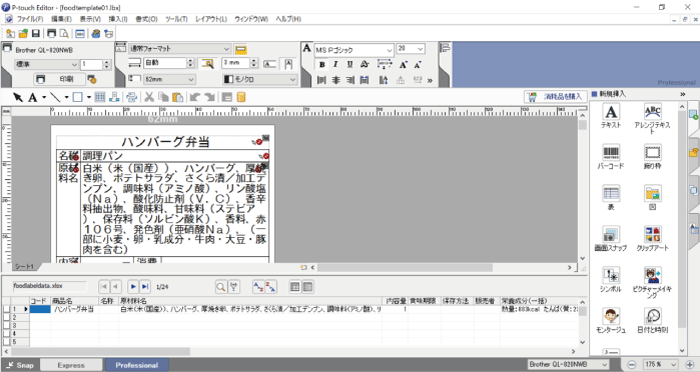Viewport: 700px width, 372px height.
Task: Insert an image with 図 icon
Action: click(x=652, y=197)
